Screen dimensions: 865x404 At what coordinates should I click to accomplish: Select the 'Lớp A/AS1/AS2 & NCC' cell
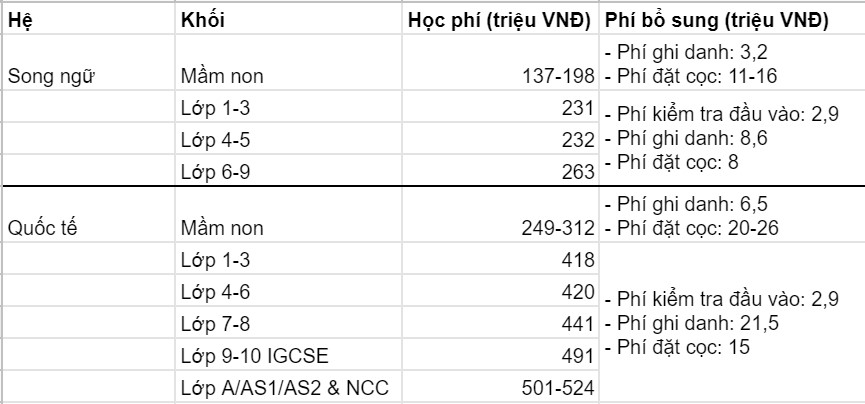pos(283,387)
